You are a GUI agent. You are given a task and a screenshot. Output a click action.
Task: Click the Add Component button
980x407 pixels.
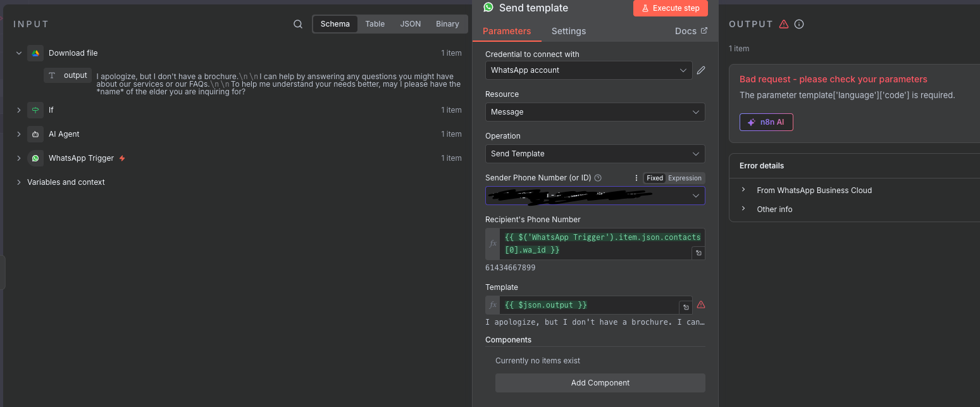(x=600, y=383)
